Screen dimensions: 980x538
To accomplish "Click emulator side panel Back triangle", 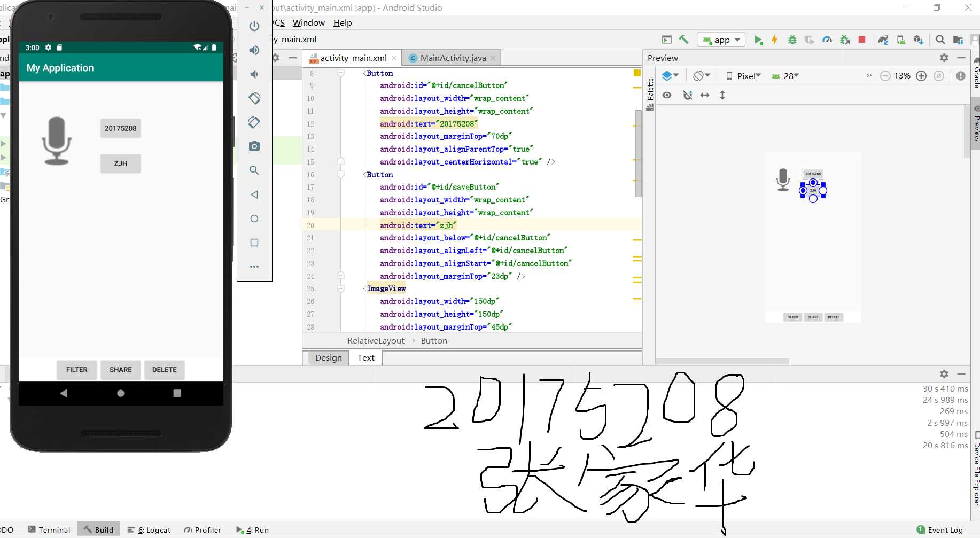I will [x=254, y=194].
